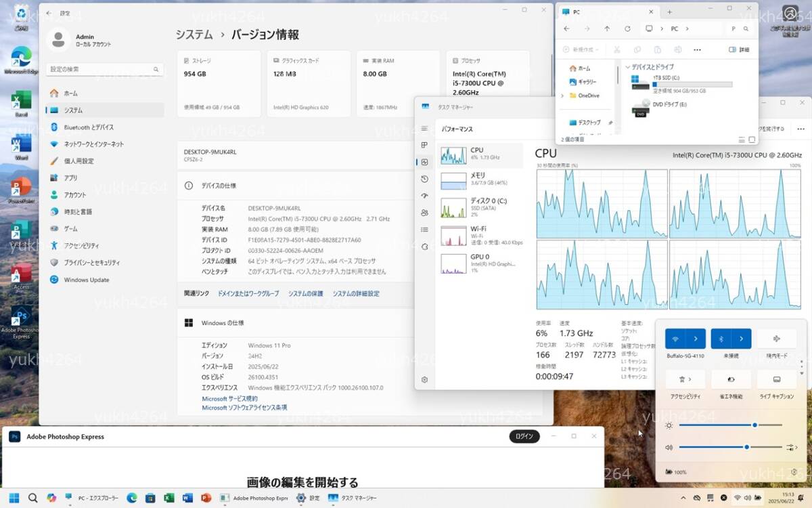Click ログイン button in Photoshop Express

click(x=524, y=436)
